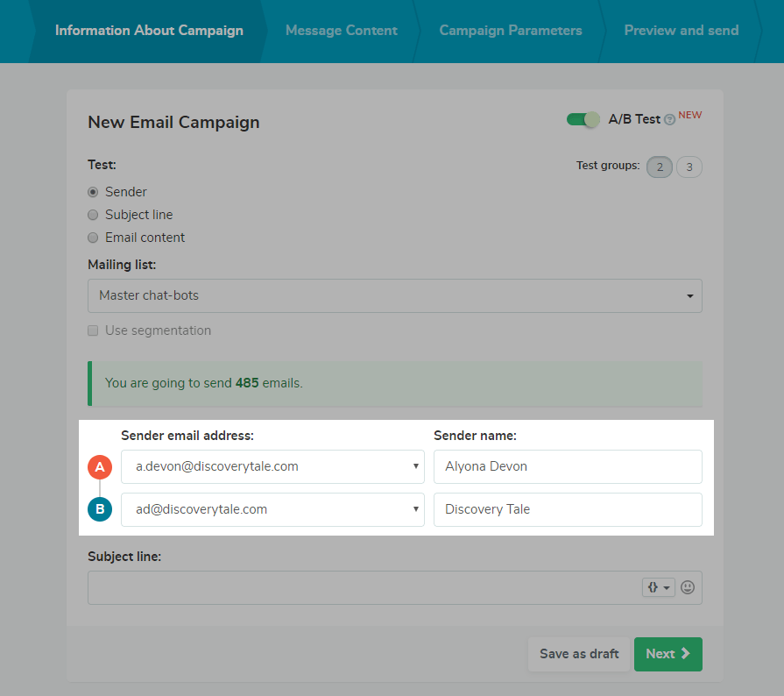Screen dimensions: 784x696
Task: Jump to the Preview and send step
Action: tap(682, 31)
